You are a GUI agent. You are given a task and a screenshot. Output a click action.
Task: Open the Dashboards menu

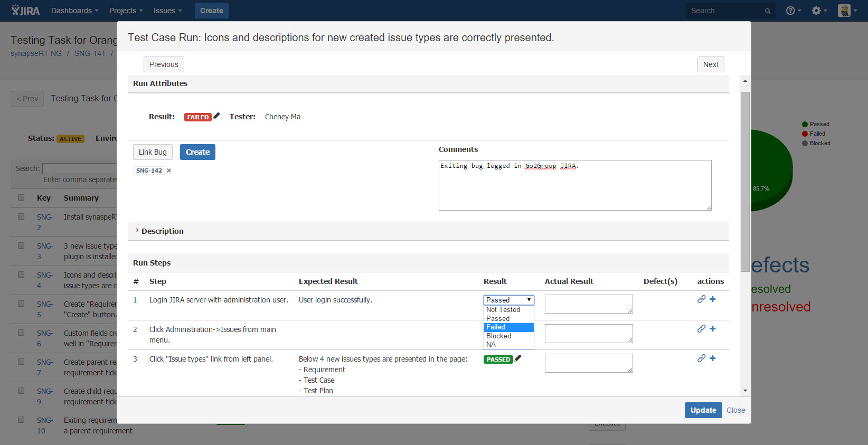pyautogui.click(x=75, y=11)
